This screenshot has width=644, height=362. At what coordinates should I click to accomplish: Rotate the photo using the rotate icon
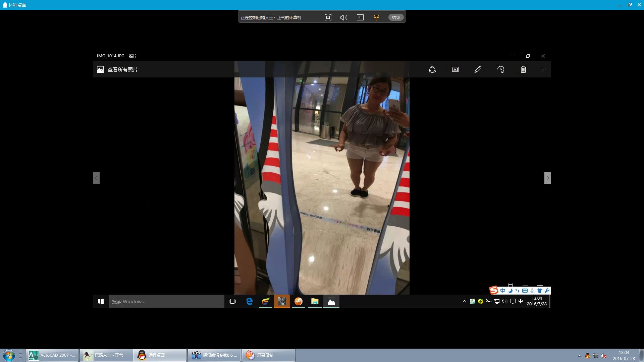501,69
